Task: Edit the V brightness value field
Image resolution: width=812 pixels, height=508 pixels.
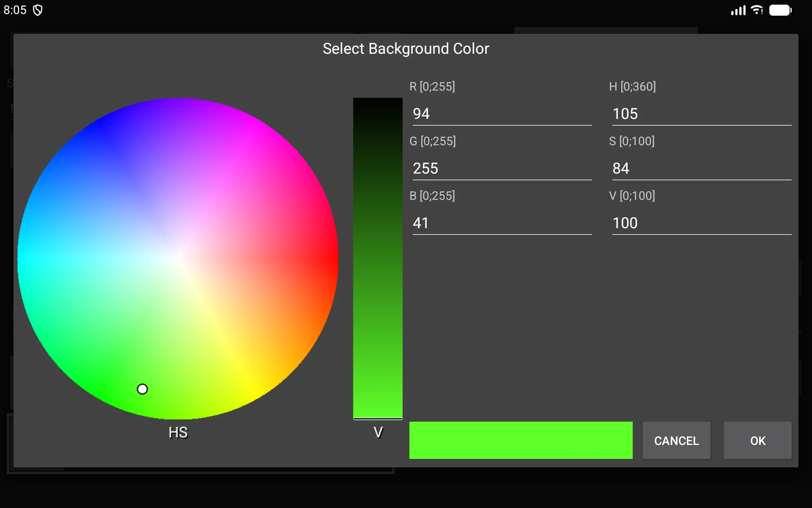Action: [702, 223]
